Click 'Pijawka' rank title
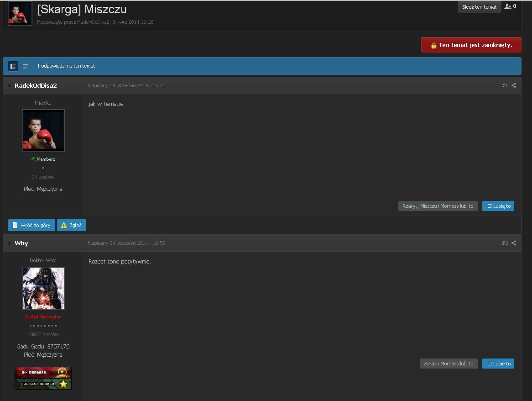Screen dimensions: 532x401 tap(43, 103)
